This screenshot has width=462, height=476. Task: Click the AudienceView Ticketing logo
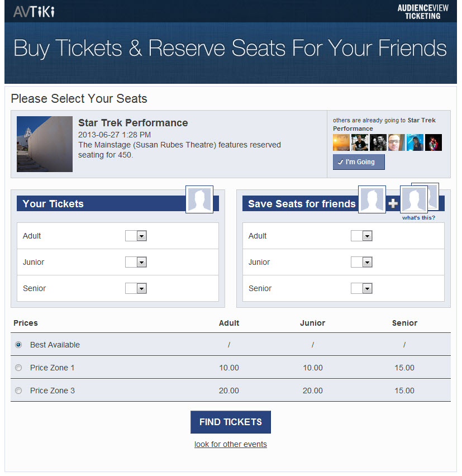[x=423, y=12]
